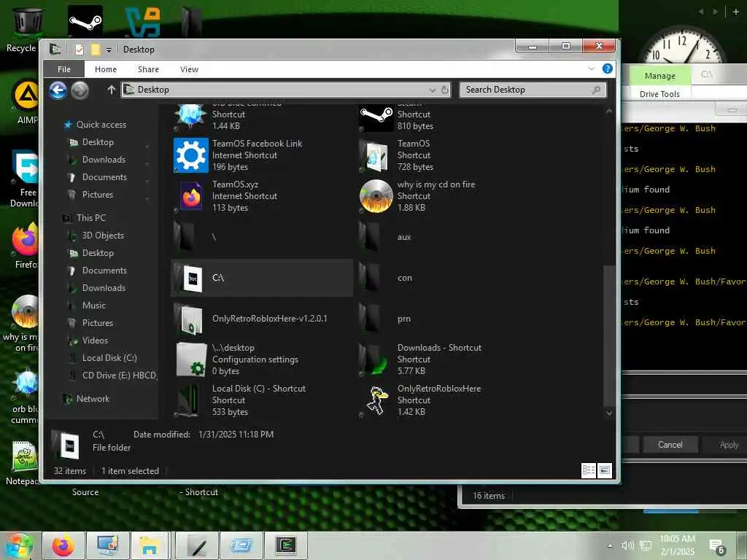Click the Cancel button in background dialog

click(x=670, y=445)
